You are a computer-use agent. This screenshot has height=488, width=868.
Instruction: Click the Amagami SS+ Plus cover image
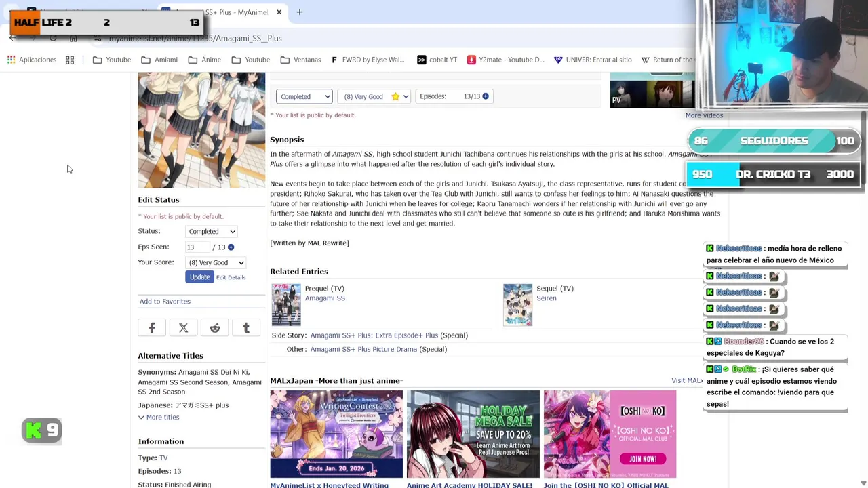[201, 130]
